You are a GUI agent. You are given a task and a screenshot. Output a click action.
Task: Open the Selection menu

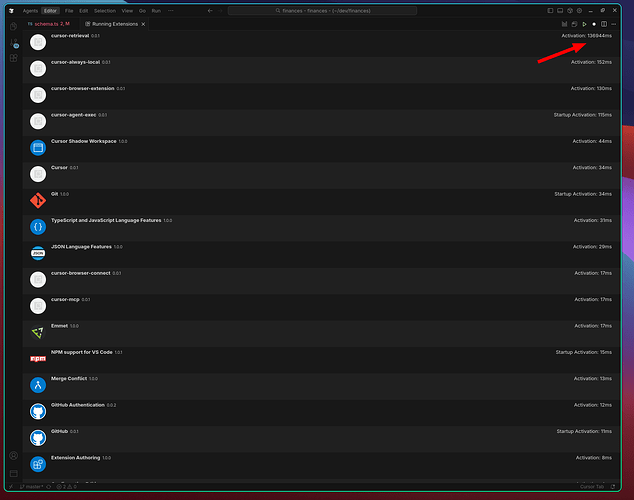click(105, 11)
